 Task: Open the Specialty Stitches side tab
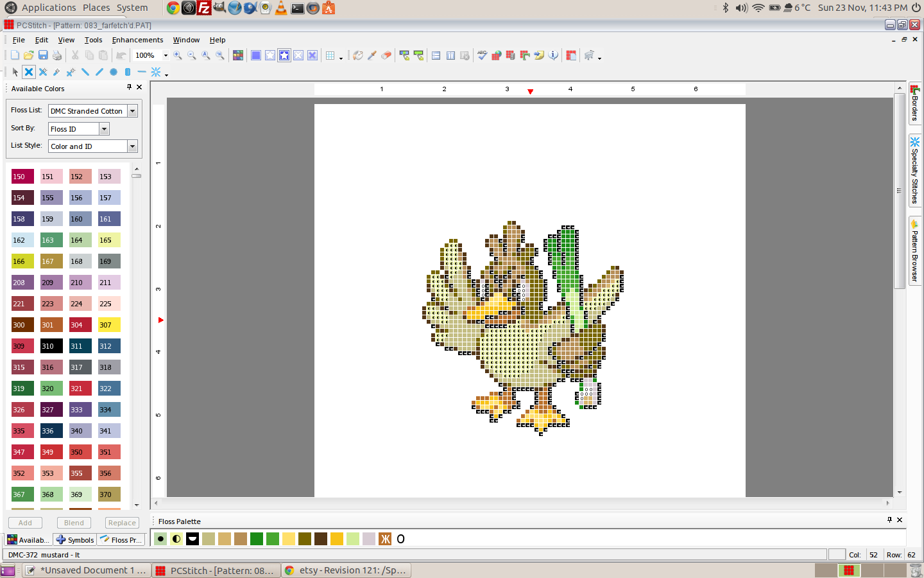915,170
